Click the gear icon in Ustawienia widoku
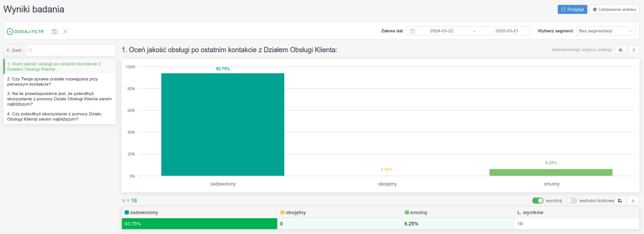The width and height of the screenshot is (644, 234). (x=595, y=9)
